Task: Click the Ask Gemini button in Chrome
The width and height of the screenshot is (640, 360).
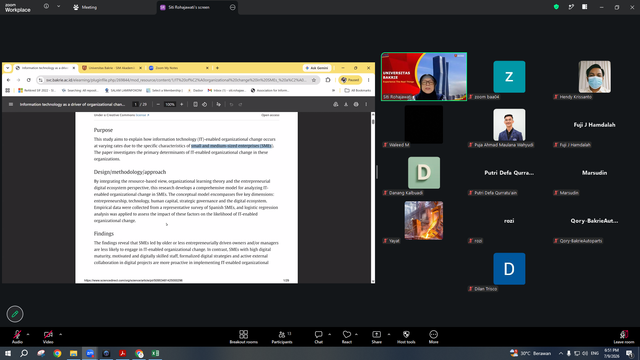Action: 317,68
